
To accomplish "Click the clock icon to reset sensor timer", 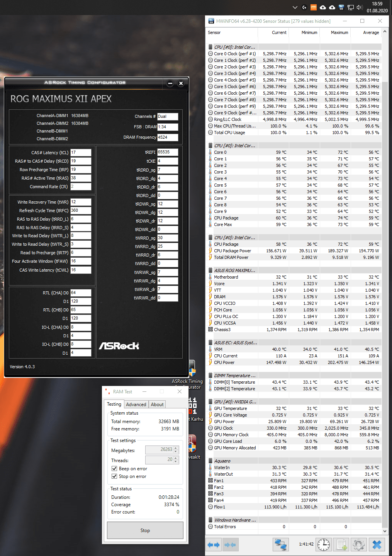I will pos(324,545).
